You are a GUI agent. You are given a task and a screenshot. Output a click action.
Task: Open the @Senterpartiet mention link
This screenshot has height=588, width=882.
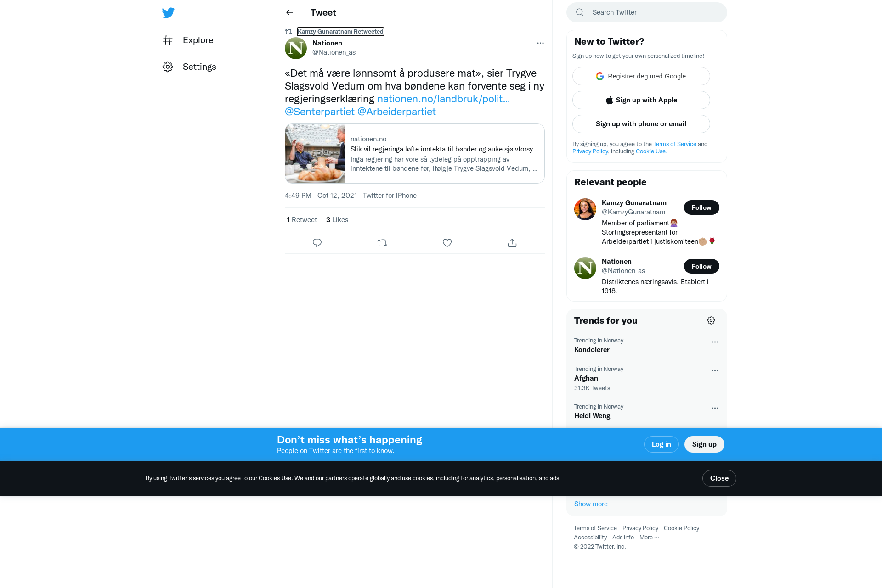[320, 112]
